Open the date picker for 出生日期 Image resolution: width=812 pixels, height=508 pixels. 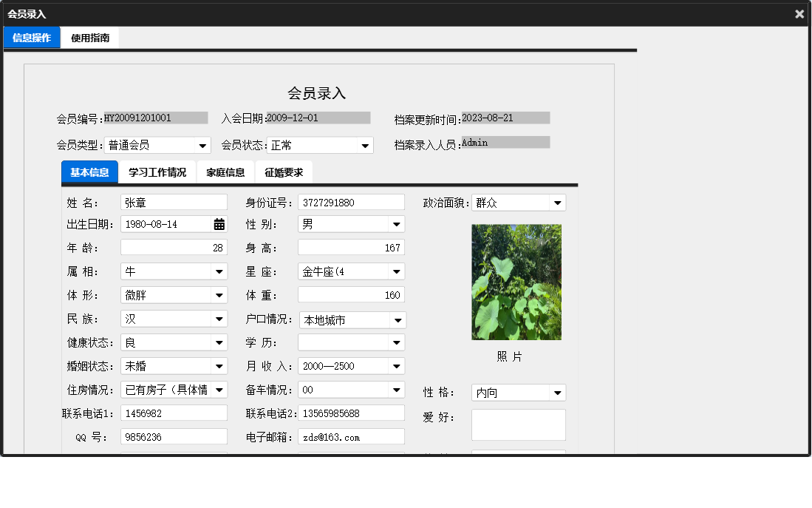tap(218, 223)
